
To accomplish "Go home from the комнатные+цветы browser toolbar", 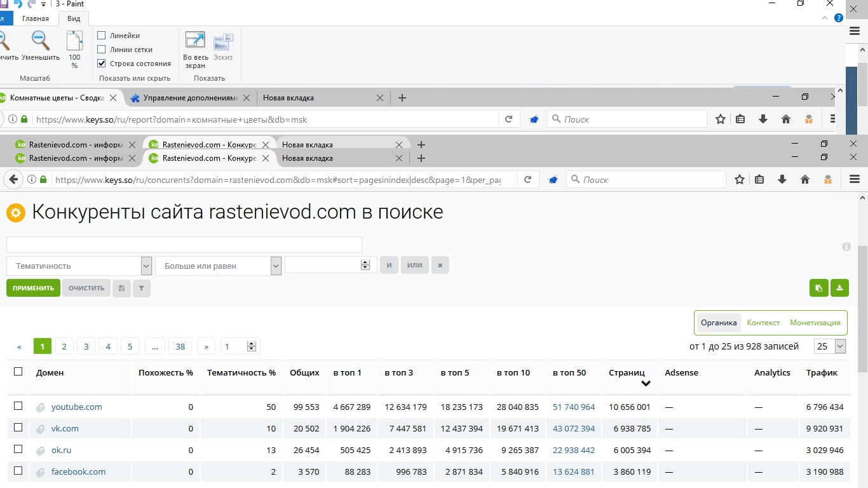I will coord(786,119).
